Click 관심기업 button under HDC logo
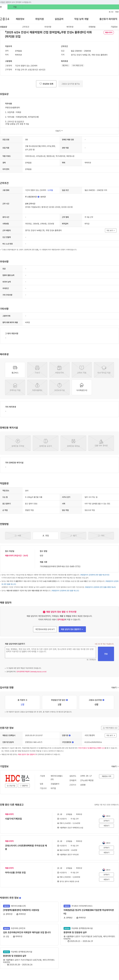 coord(11,786)
